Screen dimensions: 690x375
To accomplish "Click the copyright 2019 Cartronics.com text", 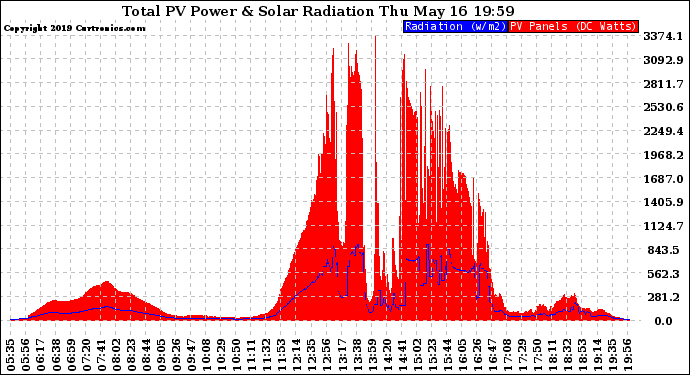I will 74,28.
